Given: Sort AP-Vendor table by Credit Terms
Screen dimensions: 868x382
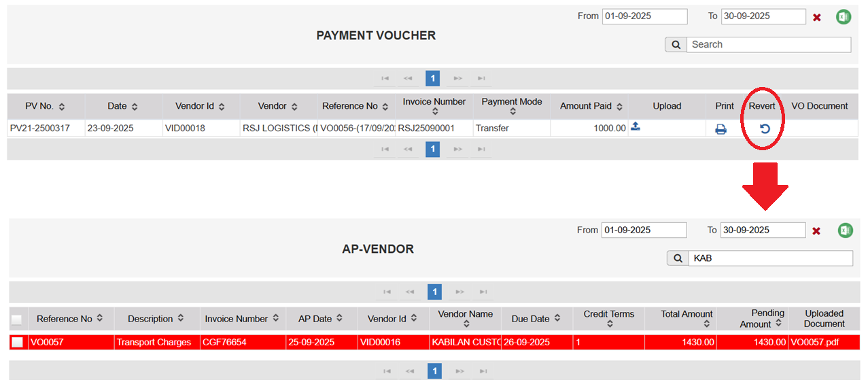Looking at the screenshot, I should coord(609,324).
